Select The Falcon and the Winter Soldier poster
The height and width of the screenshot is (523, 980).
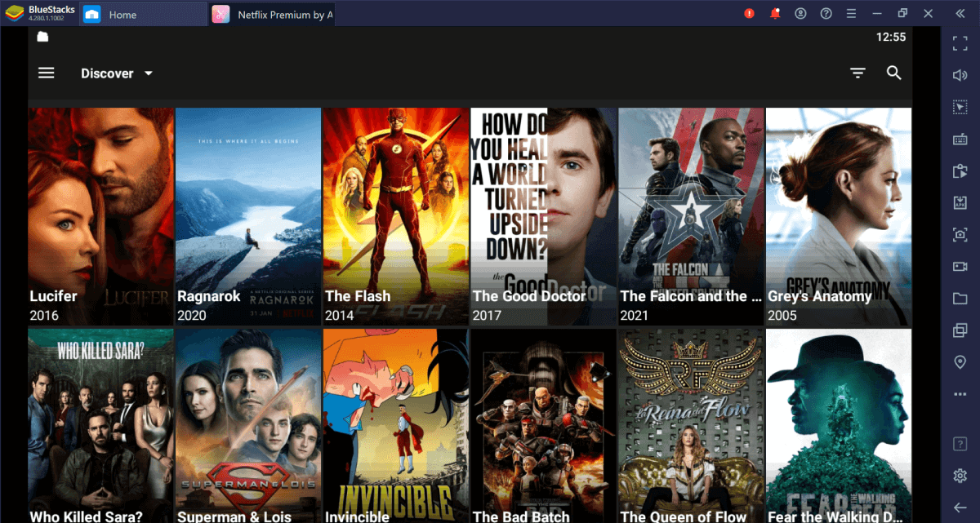point(691,217)
